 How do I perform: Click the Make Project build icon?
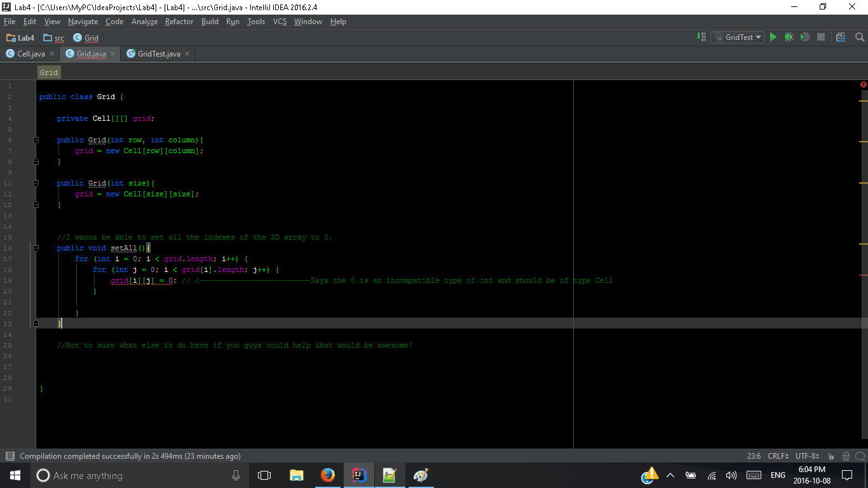pos(702,37)
